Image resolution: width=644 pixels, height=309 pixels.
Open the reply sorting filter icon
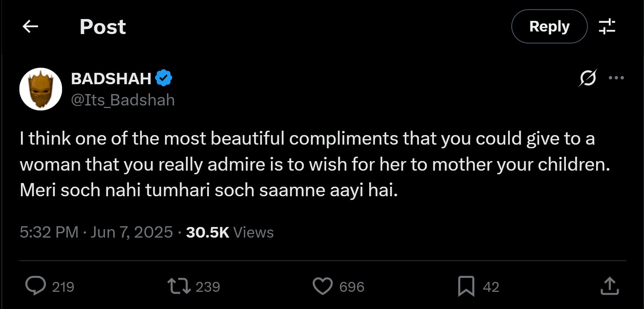(x=607, y=26)
